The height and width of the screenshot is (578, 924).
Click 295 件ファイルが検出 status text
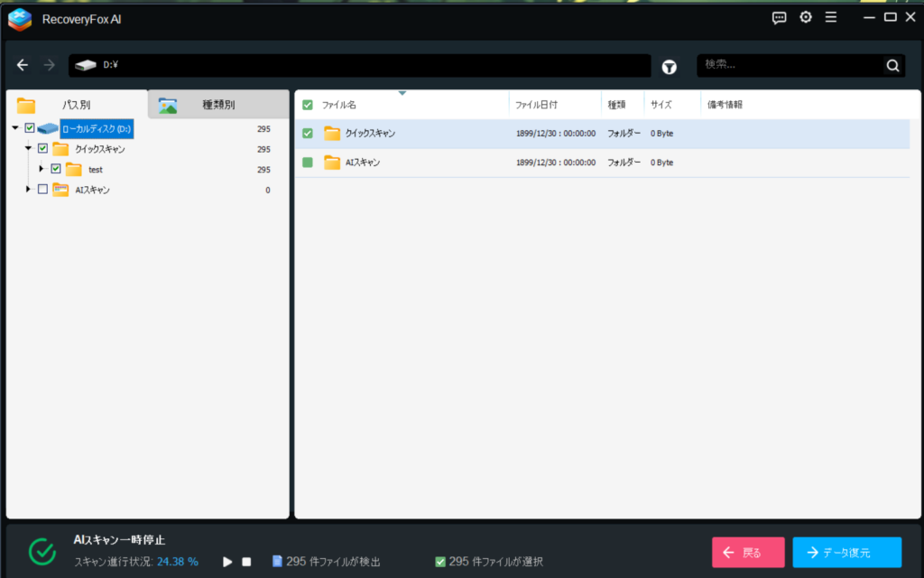click(x=333, y=562)
